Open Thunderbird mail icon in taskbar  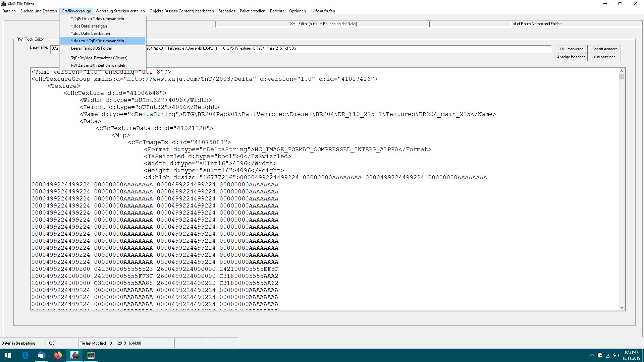pos(42,355)
